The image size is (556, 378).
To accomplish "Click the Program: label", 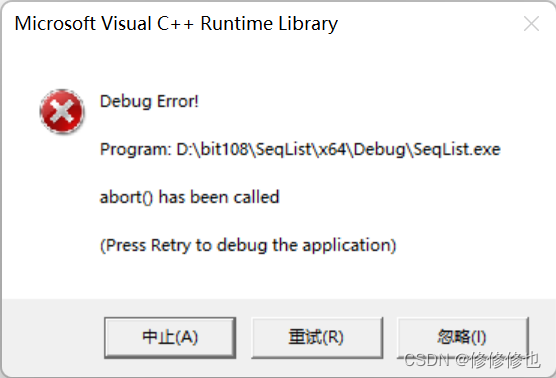I will [135, 149].
